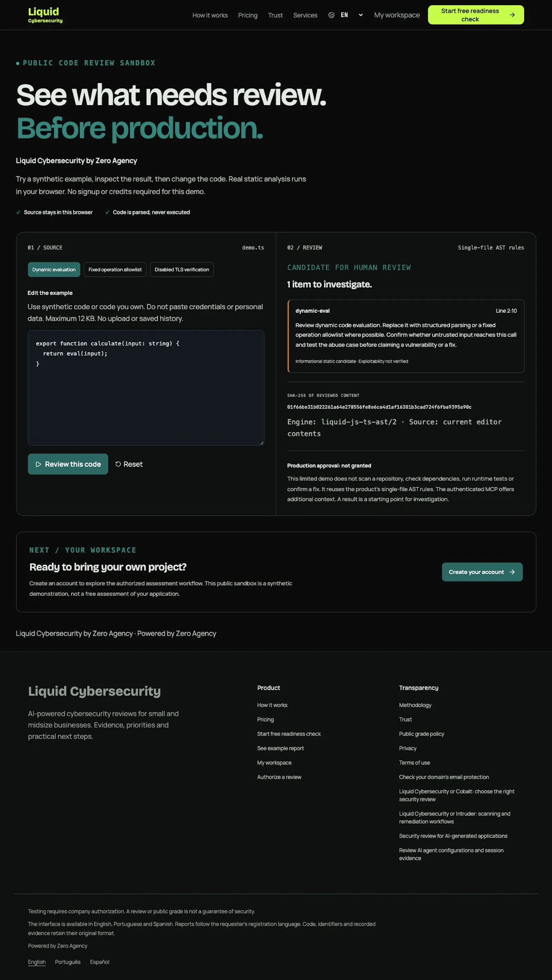
Task: Open Liquid Cybersecurity or Cobalt comparison link
Action: click(x=456, y=796)
